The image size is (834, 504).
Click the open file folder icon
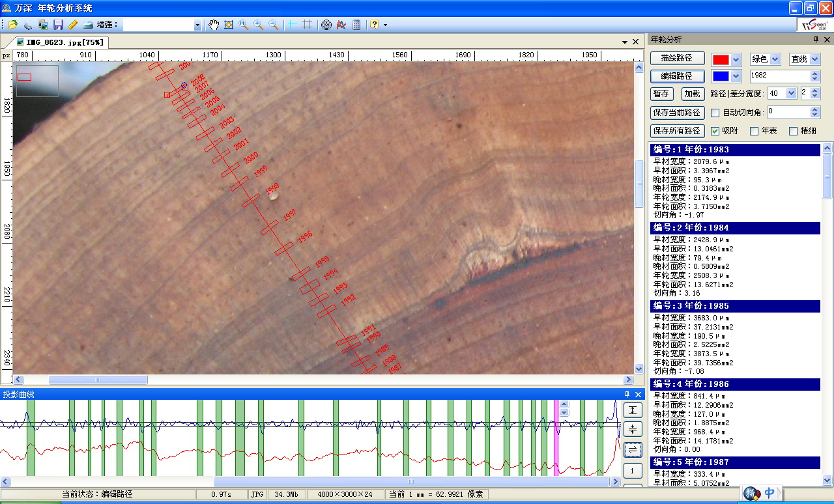tap(12, 25)
